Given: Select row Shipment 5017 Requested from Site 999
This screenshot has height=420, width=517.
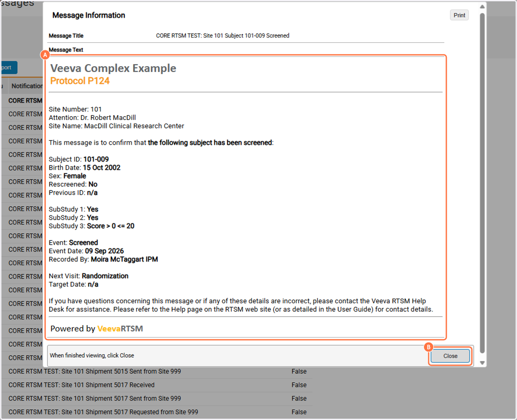Looking at the screenshot, I should [x=156, y=412].
